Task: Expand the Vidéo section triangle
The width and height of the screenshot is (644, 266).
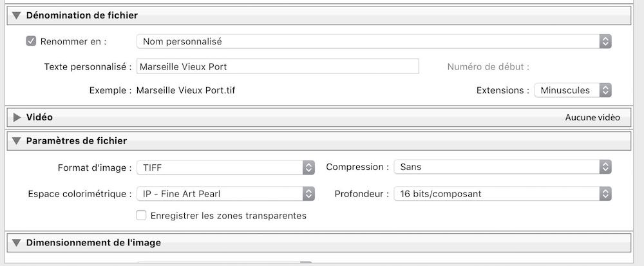Action: (17, 117)
